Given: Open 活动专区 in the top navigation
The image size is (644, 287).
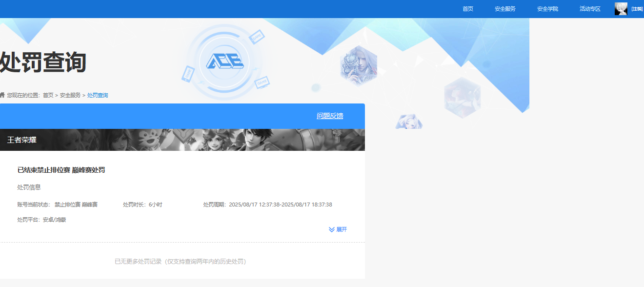Looking at the screenshot, I should 590,9.
